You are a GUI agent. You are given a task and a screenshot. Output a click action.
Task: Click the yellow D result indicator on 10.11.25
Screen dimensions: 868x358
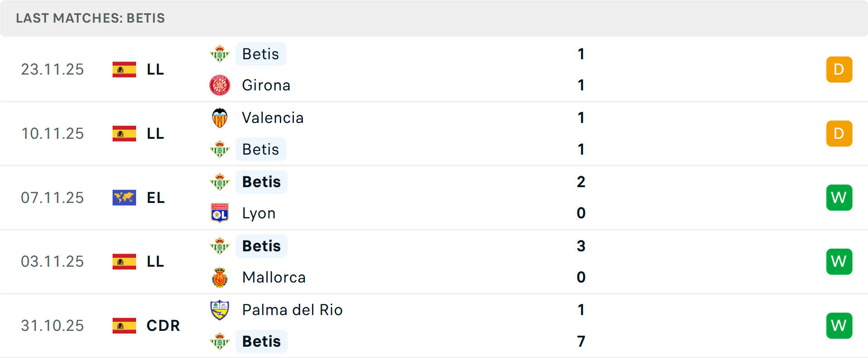[x=839, y=133]
